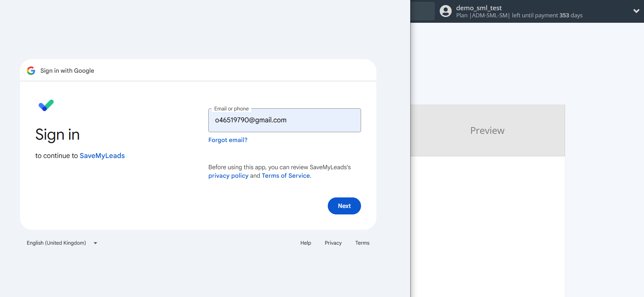Click the demo_sml_test account name
Viewport: 644px width, 297px height.
coord(479,8)
